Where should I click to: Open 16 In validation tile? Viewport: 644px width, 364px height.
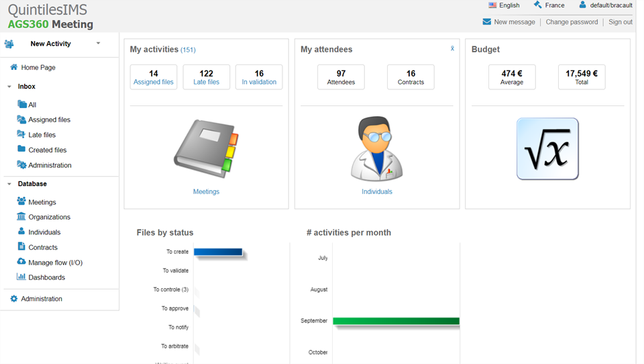coord(259,77)
